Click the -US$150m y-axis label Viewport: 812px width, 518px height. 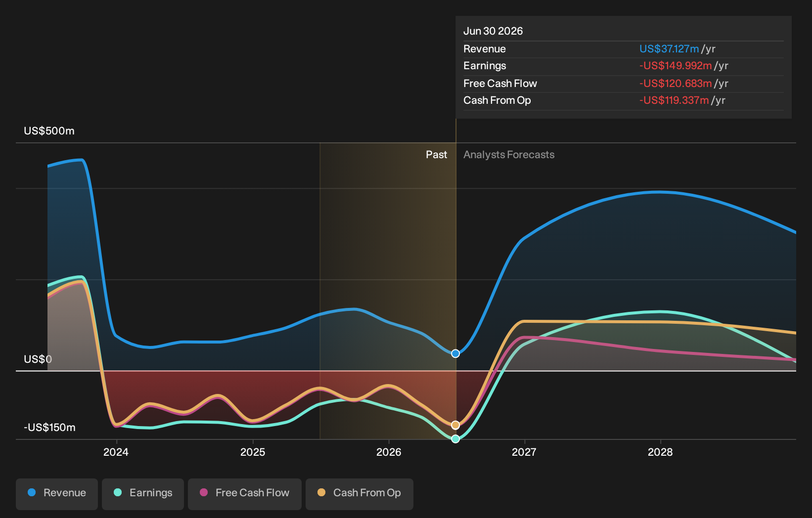50,428
